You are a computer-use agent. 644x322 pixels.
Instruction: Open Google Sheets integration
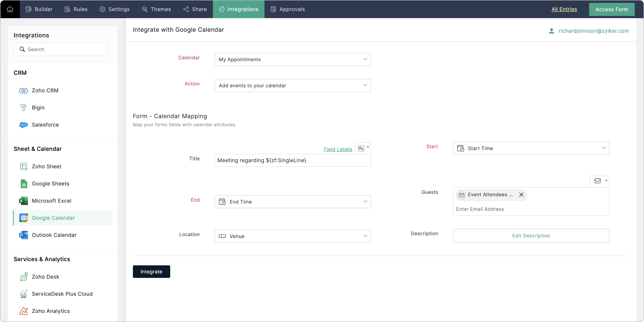(51, 183)
